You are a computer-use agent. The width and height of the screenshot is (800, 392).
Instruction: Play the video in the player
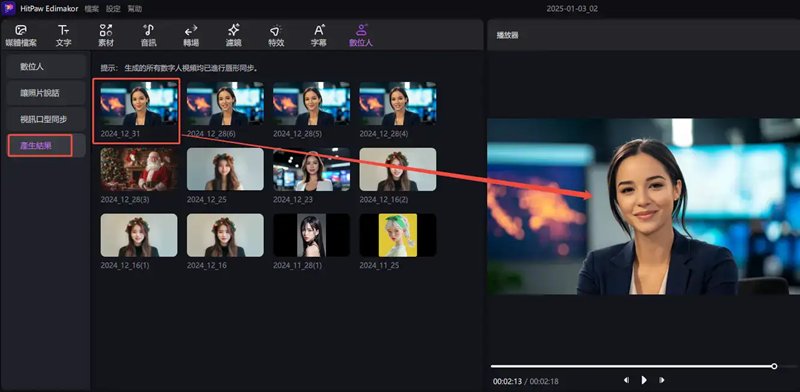click(644, 380)
